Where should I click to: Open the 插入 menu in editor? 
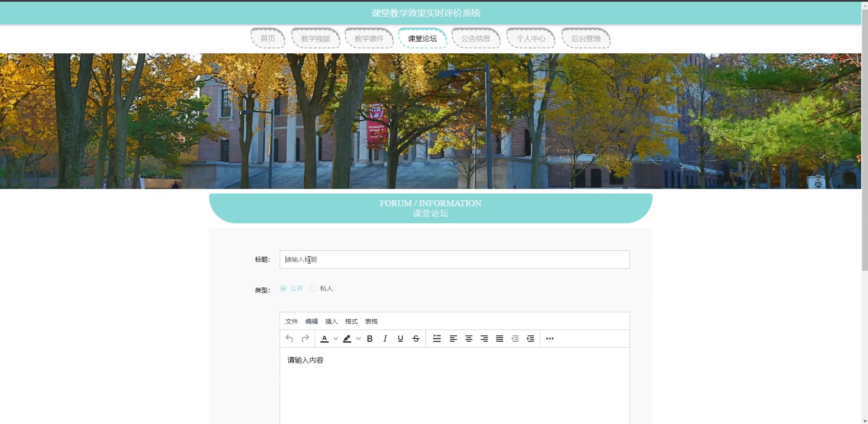(331, 321)
